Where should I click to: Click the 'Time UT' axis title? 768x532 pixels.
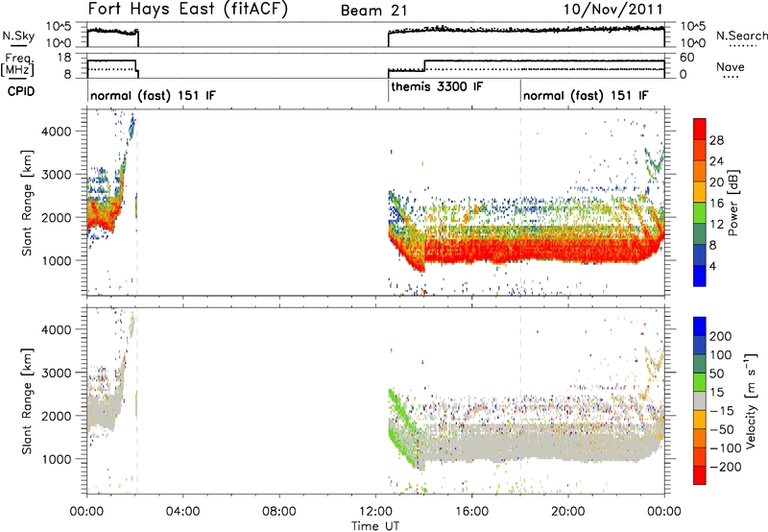375,526
